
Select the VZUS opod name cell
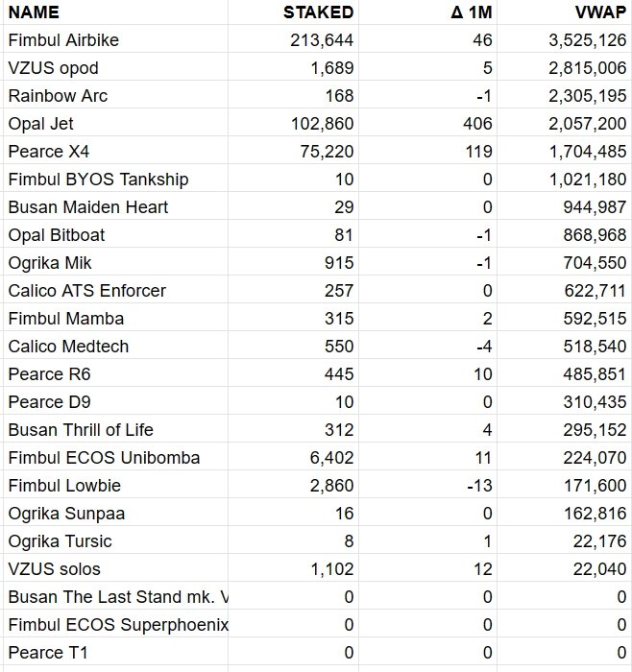tap(53, 68)
